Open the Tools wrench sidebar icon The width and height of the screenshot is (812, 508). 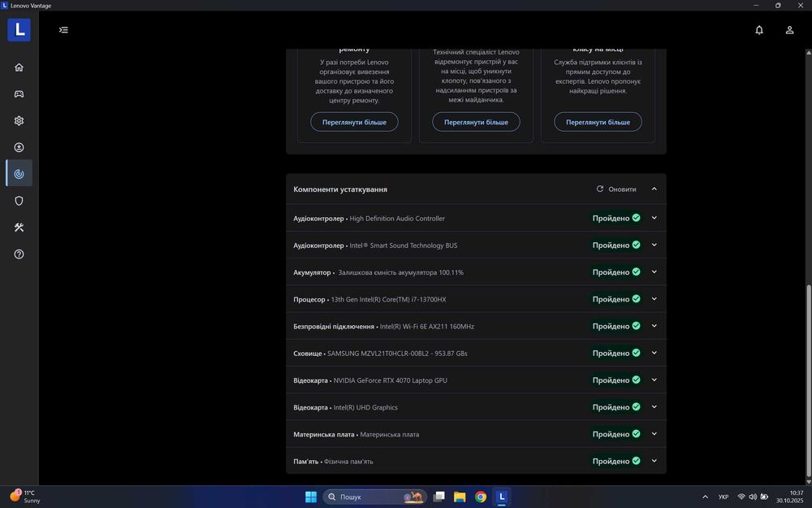click(x=19, y=227)
